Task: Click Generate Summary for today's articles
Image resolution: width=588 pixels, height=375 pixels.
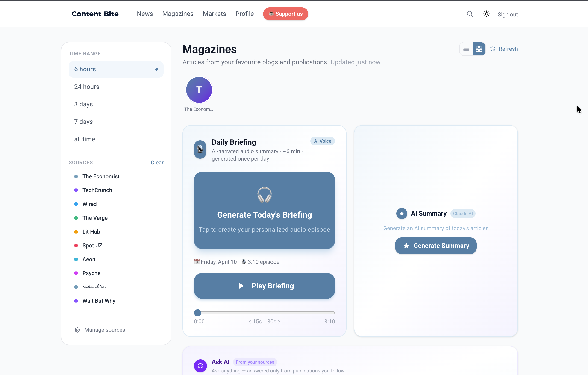Action: coord(436,246)
